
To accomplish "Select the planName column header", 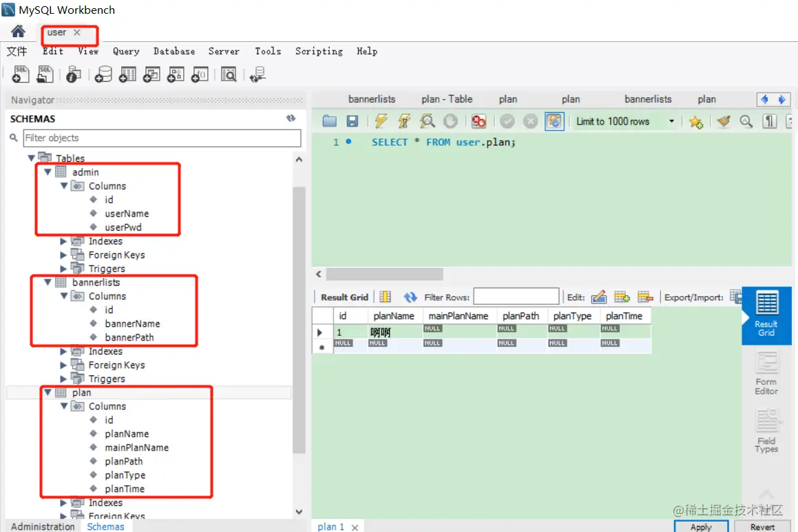I will 393,316.
